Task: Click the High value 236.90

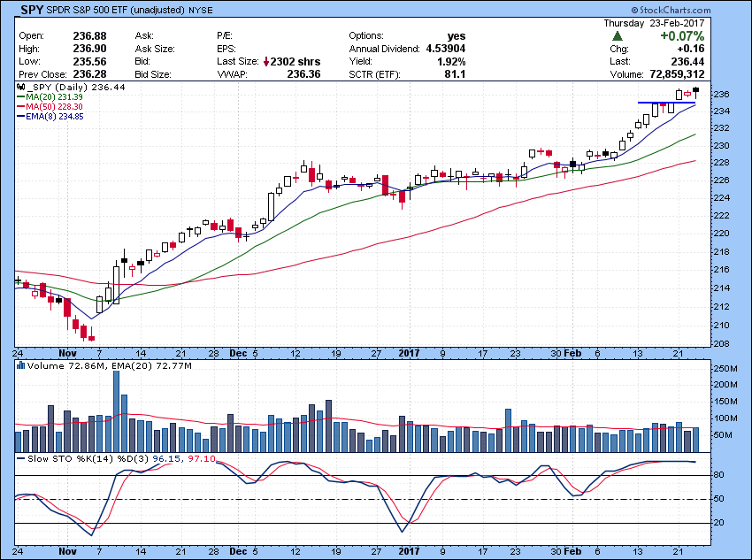Action: click(89, 49)
